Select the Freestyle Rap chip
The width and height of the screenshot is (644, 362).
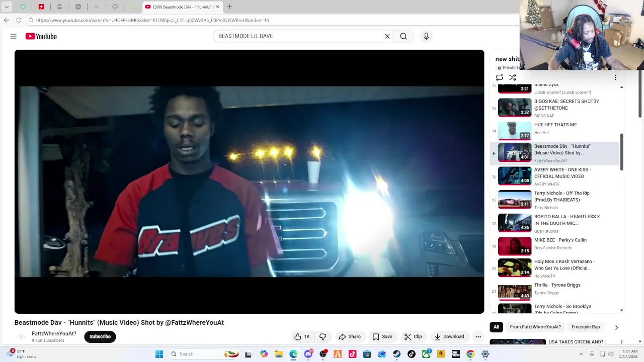tap(586, 327)
